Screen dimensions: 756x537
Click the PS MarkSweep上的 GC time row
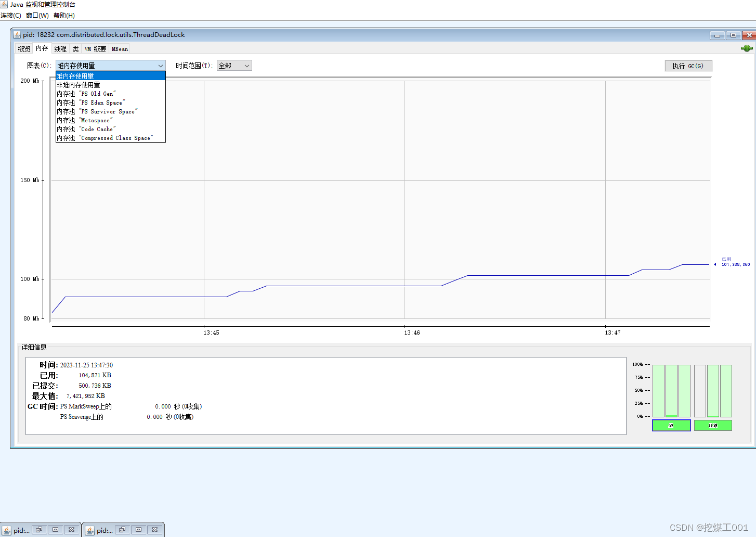click(x=131, y=406)
